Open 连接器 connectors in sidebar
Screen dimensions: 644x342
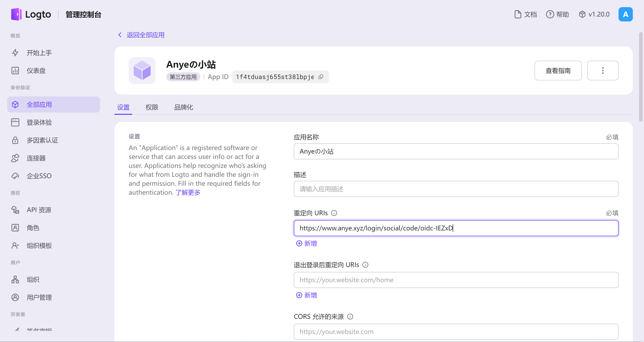coord(36,158)
